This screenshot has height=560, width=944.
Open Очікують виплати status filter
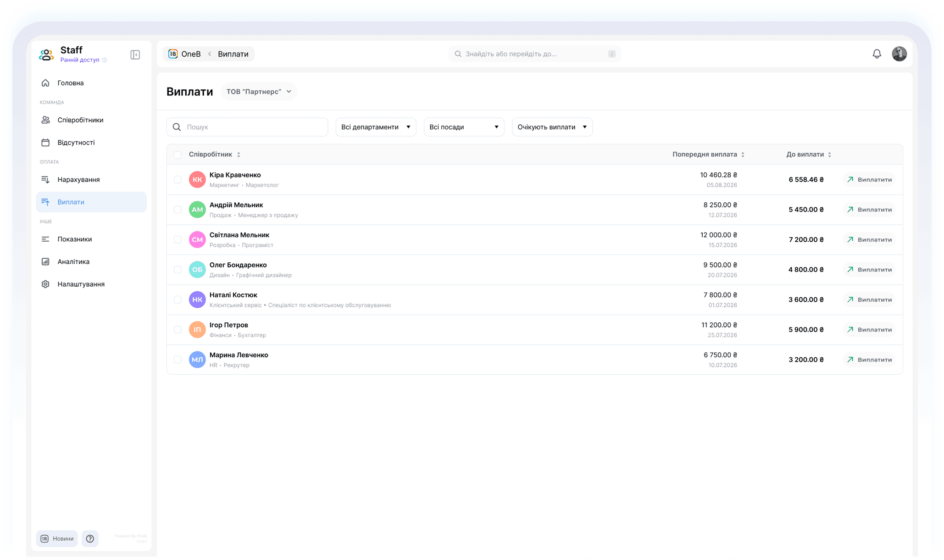[x=552, y=127]
